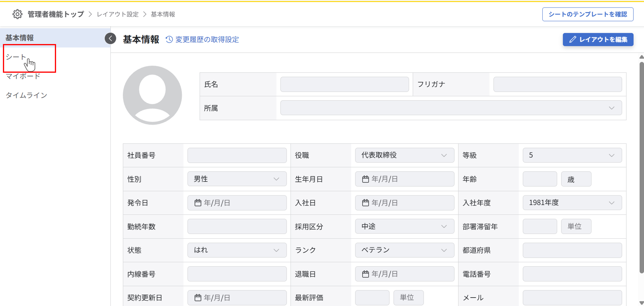The height and width of the screenshot is (306, 644).
Task: Expand the 役職 dropdown showing 代表取締役
Action: coord(405,155)
